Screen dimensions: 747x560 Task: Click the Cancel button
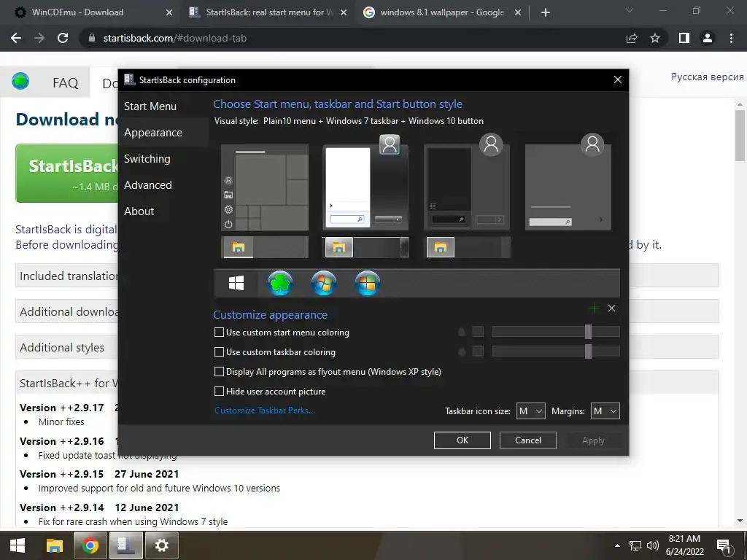[x=528, y=440]
